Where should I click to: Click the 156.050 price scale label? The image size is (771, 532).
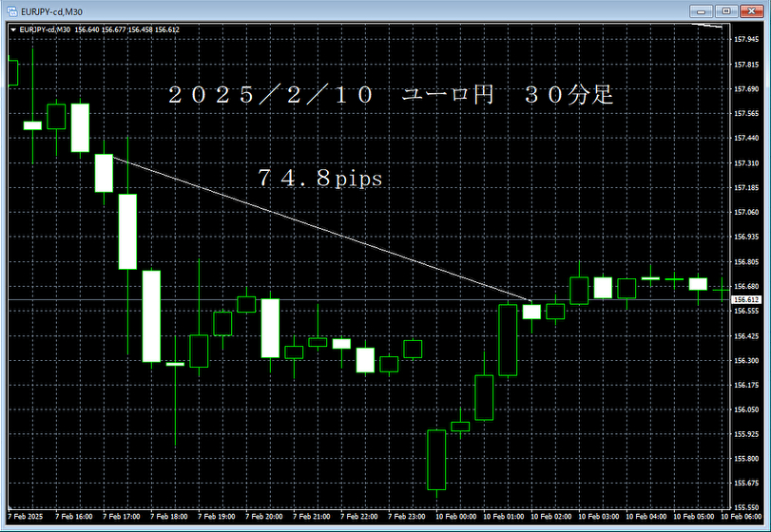[x=746, y=409]
